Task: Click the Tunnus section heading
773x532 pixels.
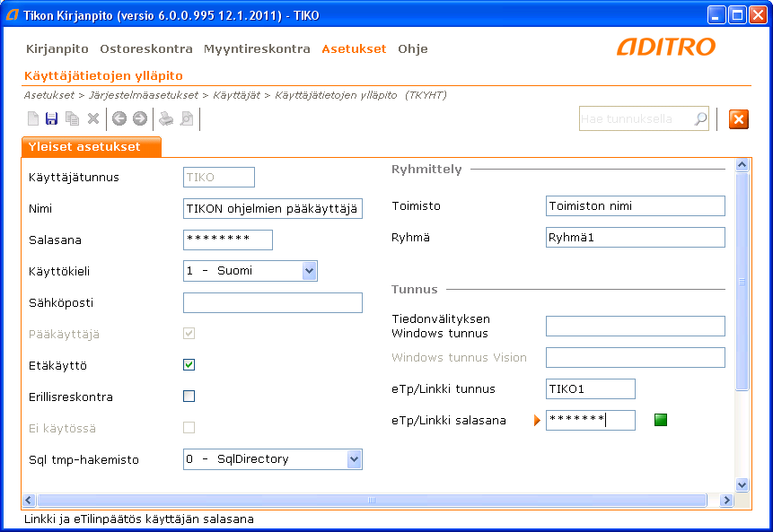Action: [414, 290]
